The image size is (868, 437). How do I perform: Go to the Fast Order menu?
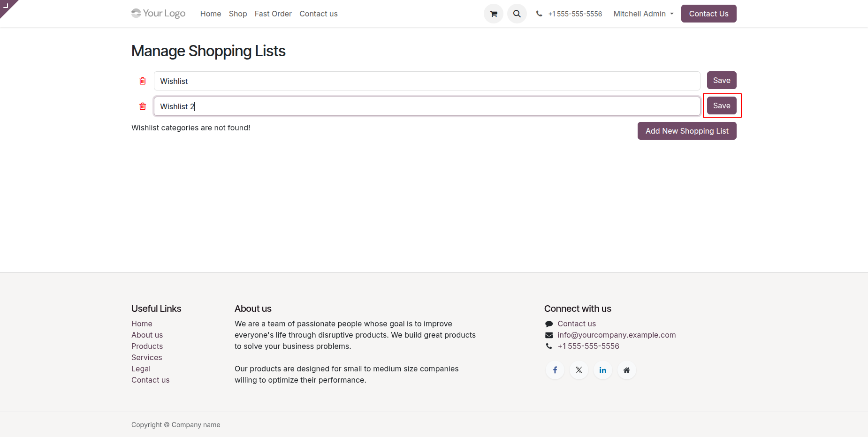(273, 14)
